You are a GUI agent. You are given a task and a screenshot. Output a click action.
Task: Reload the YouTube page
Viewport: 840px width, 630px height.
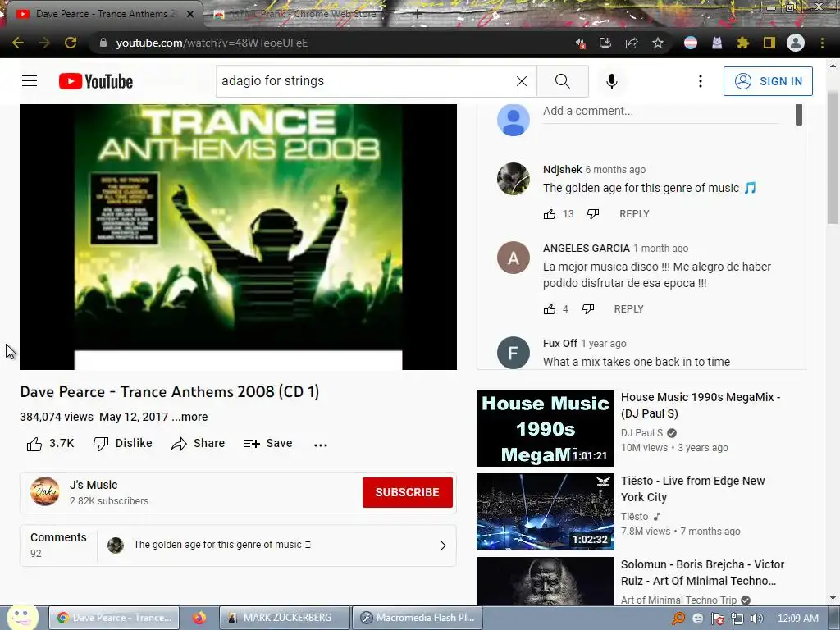click(71, 43)
